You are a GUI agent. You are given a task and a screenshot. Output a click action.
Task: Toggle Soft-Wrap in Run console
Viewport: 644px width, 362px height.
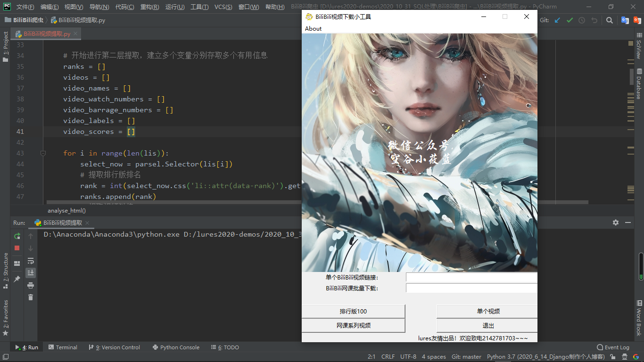[31, 261]
